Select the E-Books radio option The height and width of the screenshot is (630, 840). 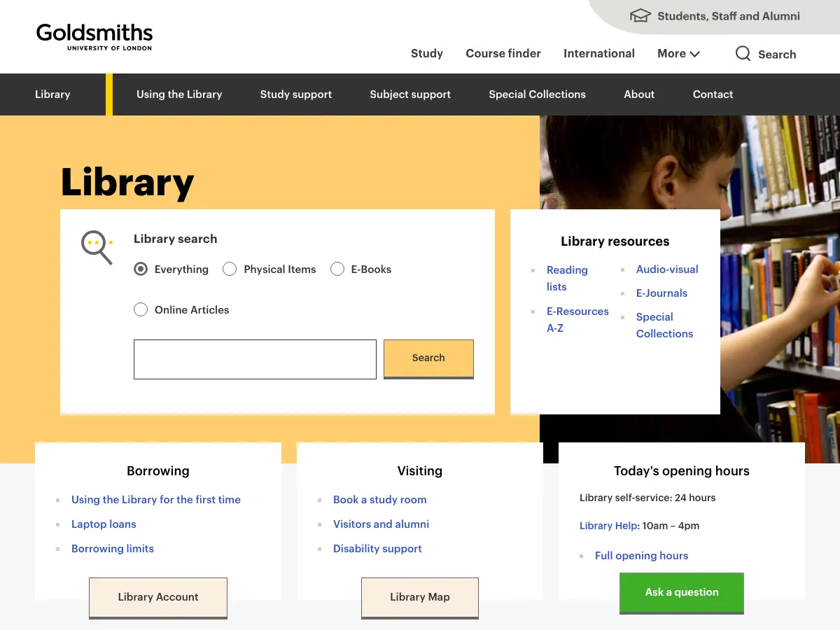pos(337,269)
